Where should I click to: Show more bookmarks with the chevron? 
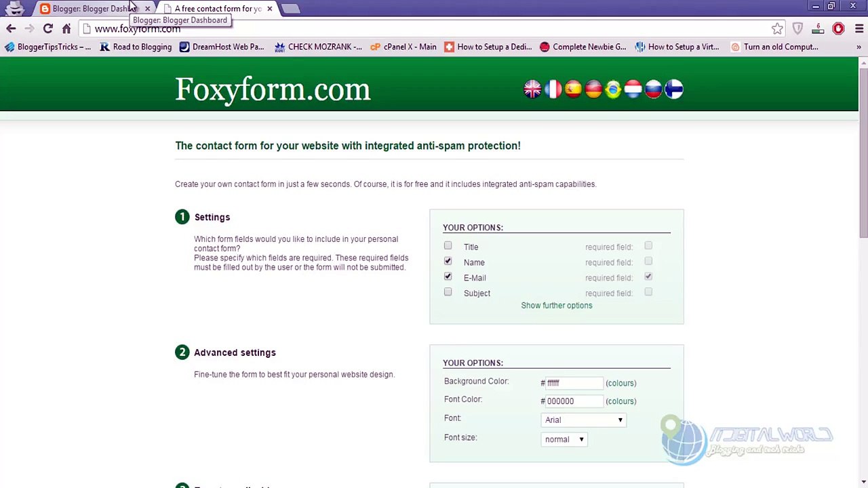point(859,47)
